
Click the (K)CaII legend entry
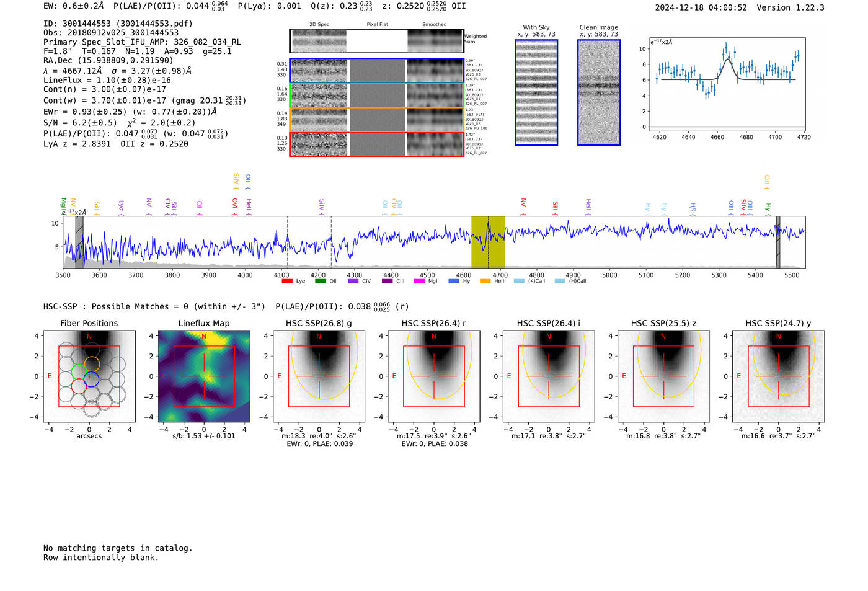[x=529, y=281]
